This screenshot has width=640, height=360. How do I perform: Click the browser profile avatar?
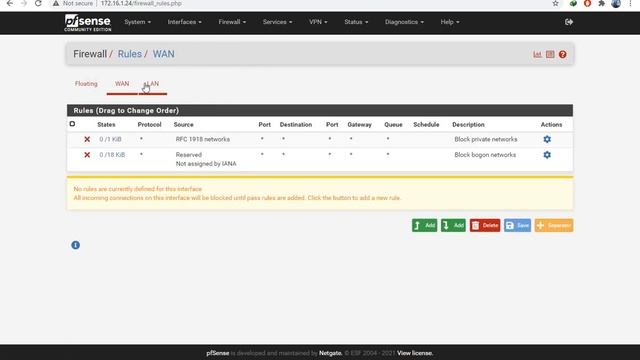(616, 3)
